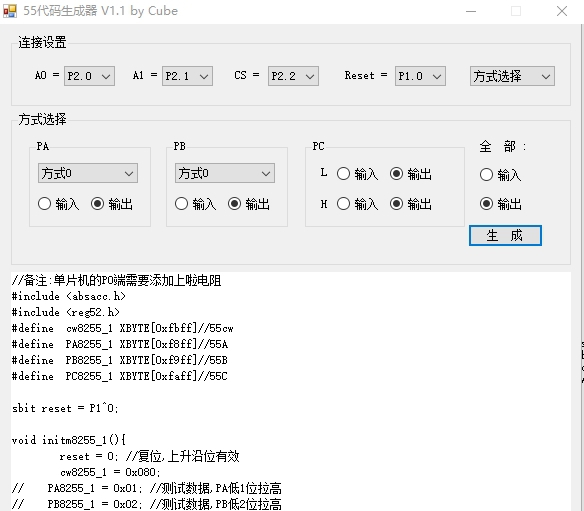This screenshot has height=511, width=584.
Task: Click the cw8255_1 XBYTE[0xfbff] define line
Action: click(x=123, y=328)
